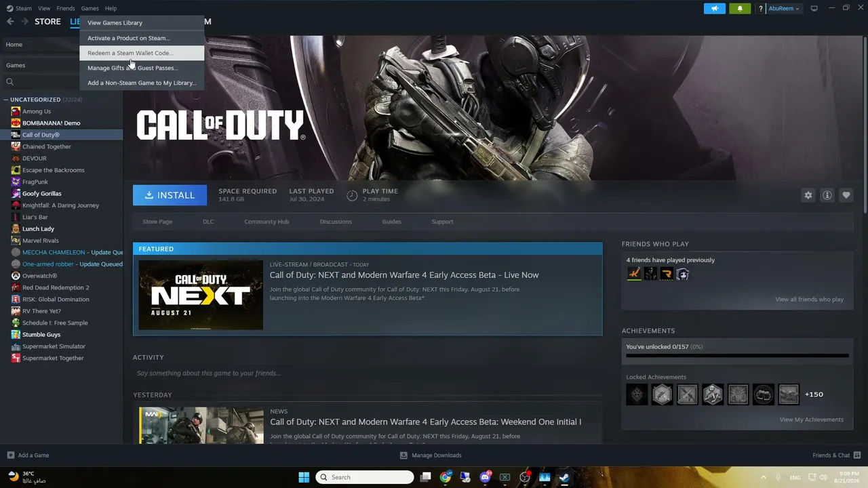
Task: Open Task View on the taskbar
Action: pos(425,477)
